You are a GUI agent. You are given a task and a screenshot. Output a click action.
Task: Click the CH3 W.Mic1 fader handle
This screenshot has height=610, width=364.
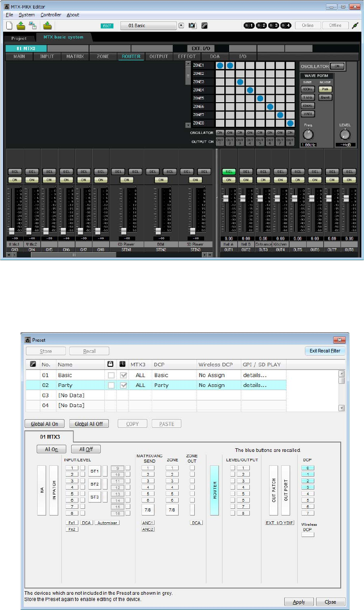coord(12,231)
